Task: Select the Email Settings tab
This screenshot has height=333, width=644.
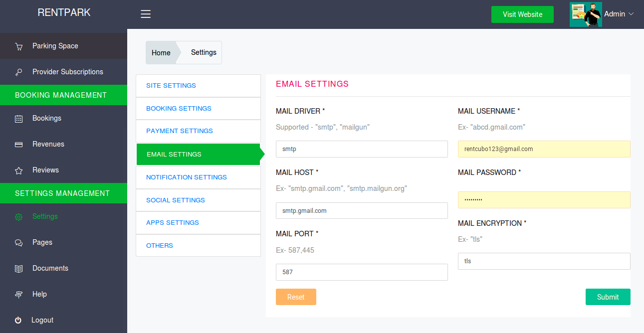Action: 198,154
